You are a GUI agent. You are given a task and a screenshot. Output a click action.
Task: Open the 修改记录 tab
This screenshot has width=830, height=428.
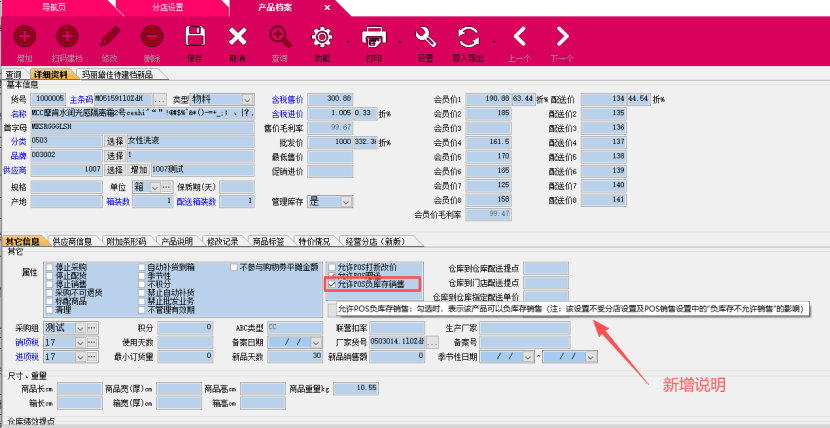(x=222, y=241)
